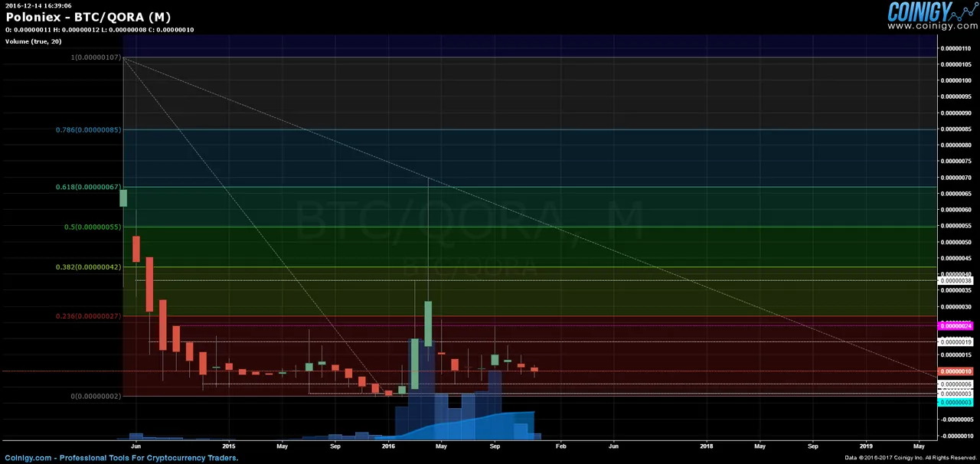The image size is (980, 464).
Task: Select Fibonacci level label 0.5(0.00000055)
Action: tap(93, 227)
